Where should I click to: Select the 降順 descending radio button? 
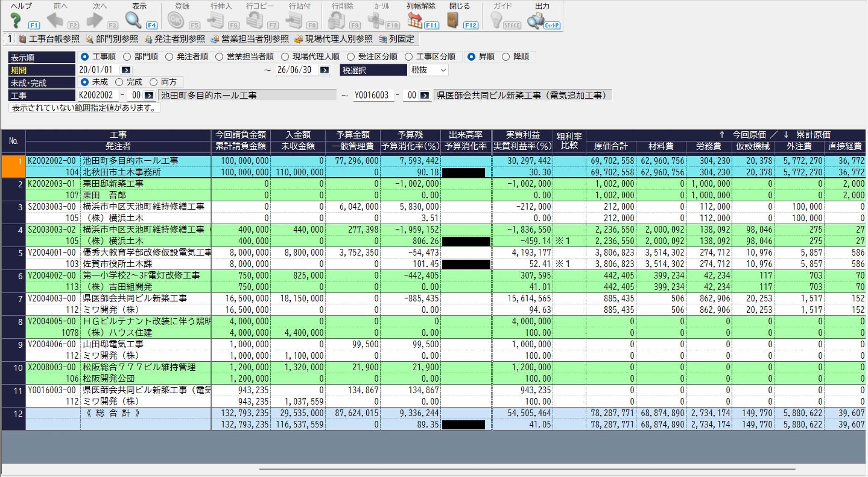506,57
